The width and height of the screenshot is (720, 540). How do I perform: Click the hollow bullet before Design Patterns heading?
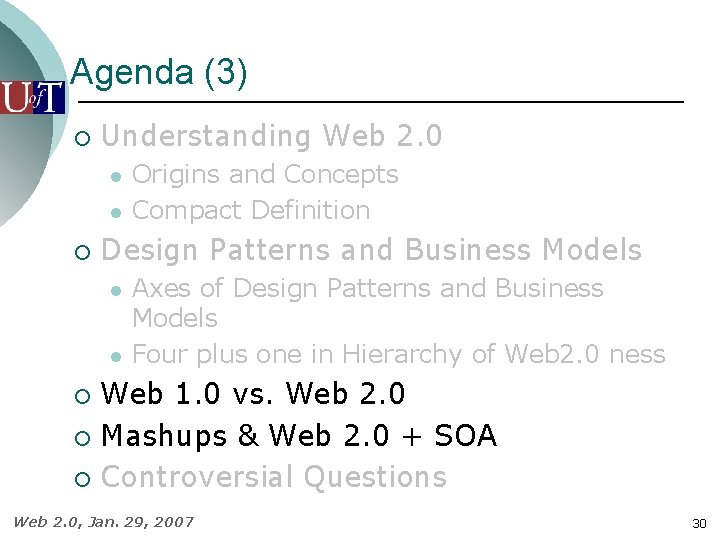82,252
